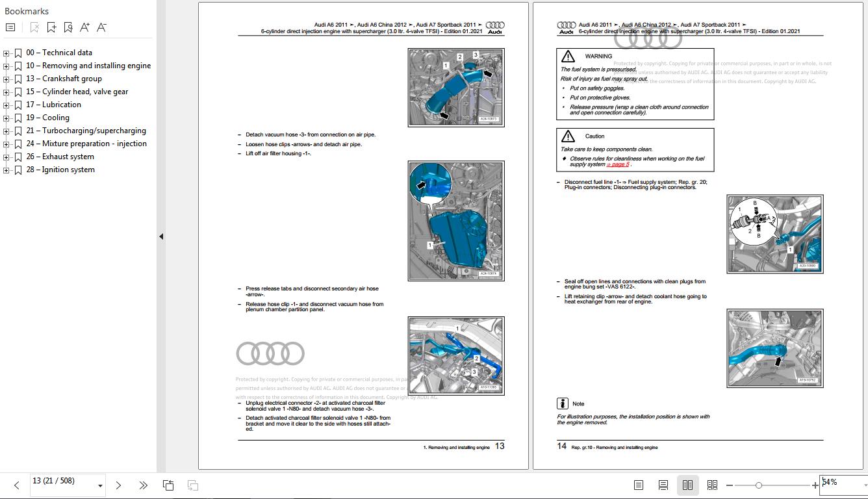Open bookmark 17 – Lubrication

click(53, 105)
